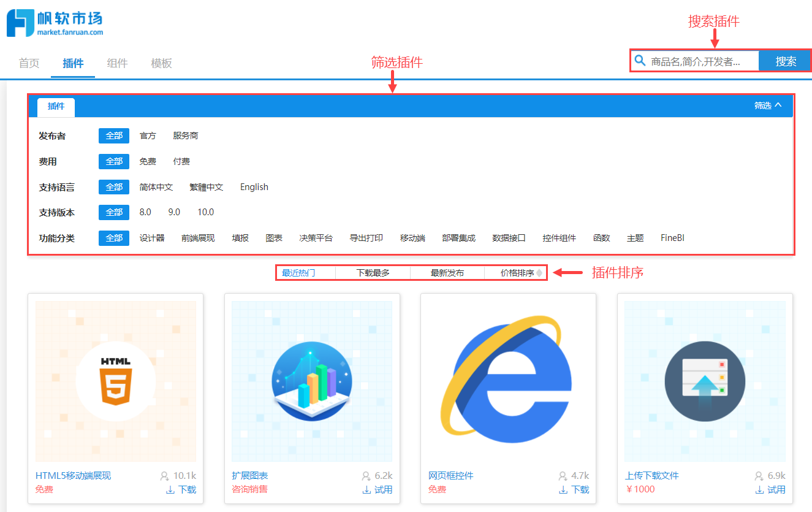Viewport: 812px width, 512px height.
Task: Filter category by FineBI
Action: 672,238
